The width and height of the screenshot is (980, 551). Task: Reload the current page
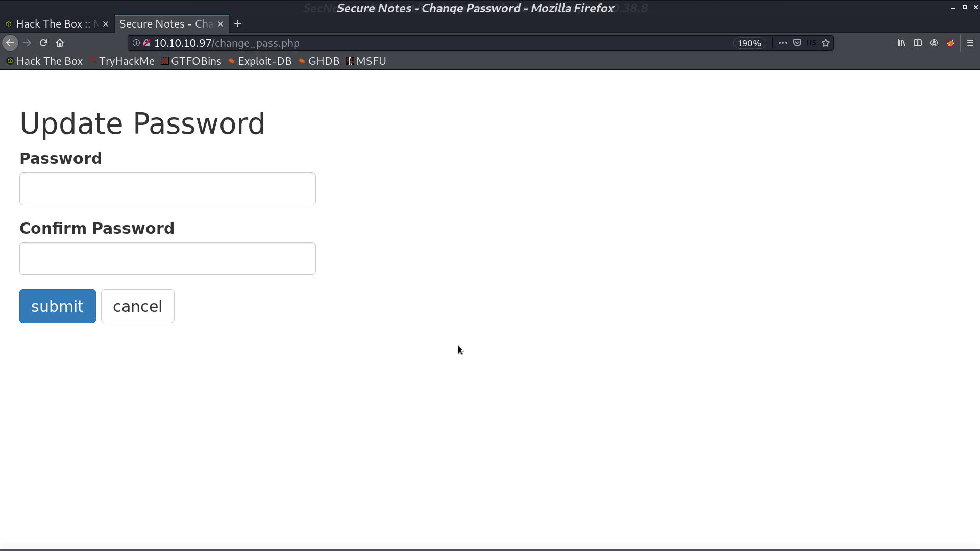[x=43, y=43]
